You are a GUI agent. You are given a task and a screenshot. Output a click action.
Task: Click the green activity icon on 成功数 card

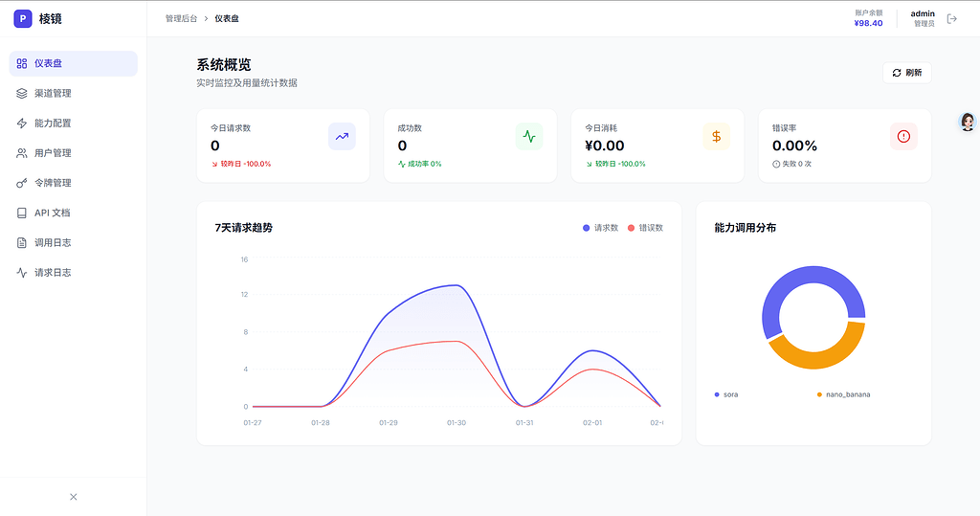529,136
